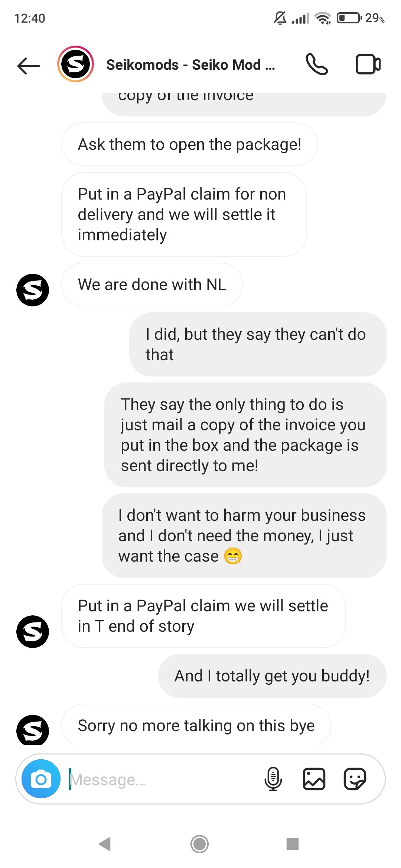Tap Seikomods avatar beside 'We are done with NL'
This screenshot has width=401, height=868.
(x=33, y=290)
